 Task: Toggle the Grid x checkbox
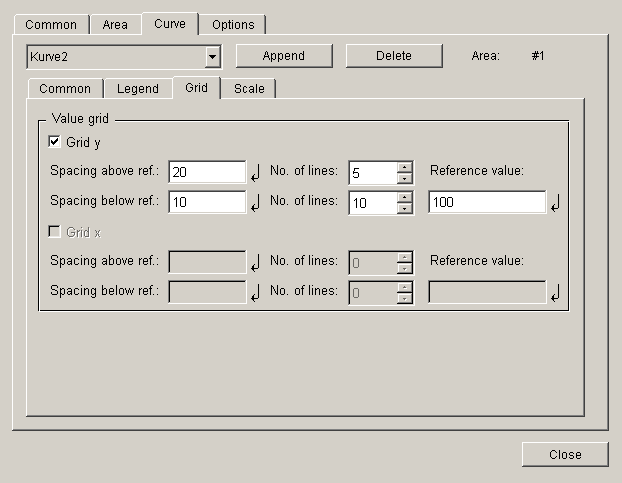55,232
